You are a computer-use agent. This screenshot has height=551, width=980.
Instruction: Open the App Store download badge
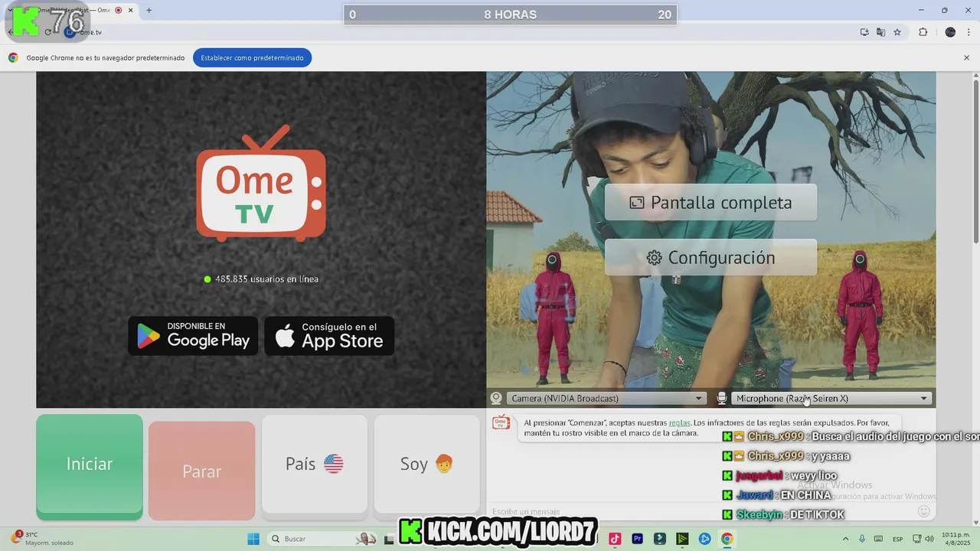coord(329,336)
